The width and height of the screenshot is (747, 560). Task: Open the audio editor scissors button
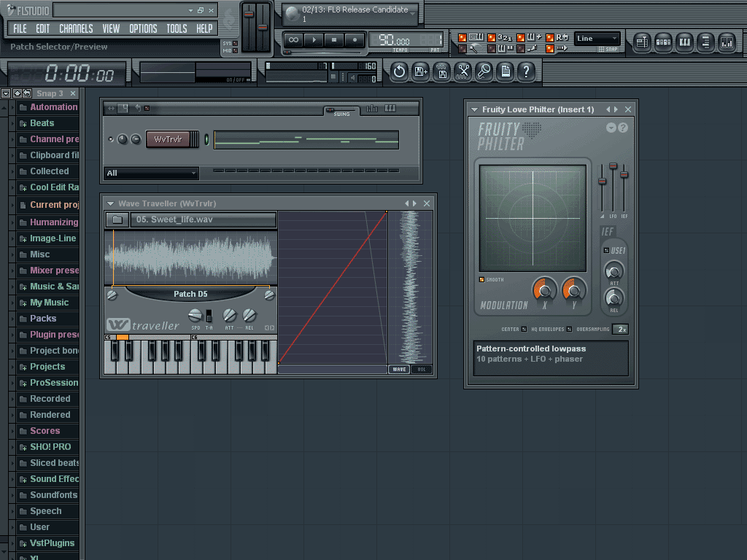click(462, 72)
